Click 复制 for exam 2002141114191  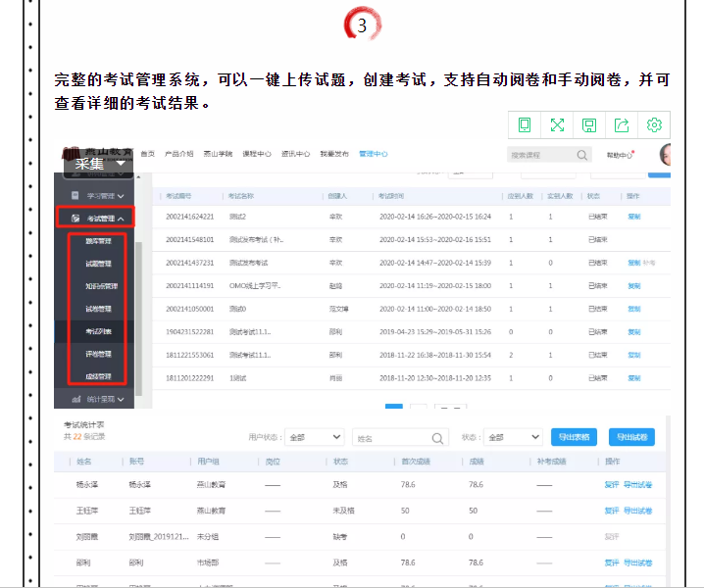tap(634, 286)
